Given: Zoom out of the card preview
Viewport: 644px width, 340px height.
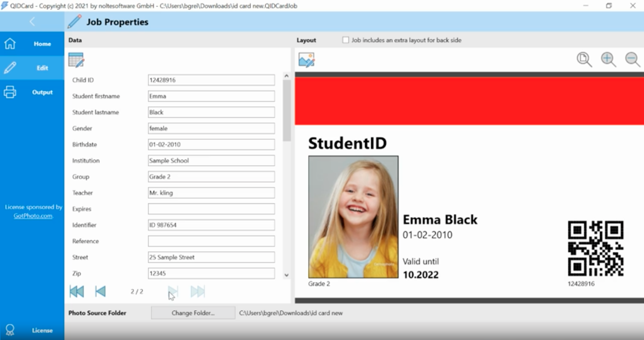Looking at the screenshot, I should (x=632, y=59).
